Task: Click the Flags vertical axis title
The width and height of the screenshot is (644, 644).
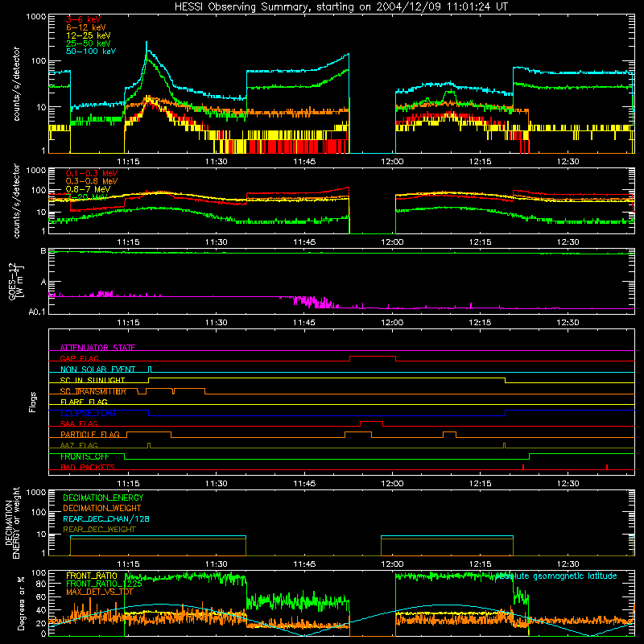Action: click(33, 402)
